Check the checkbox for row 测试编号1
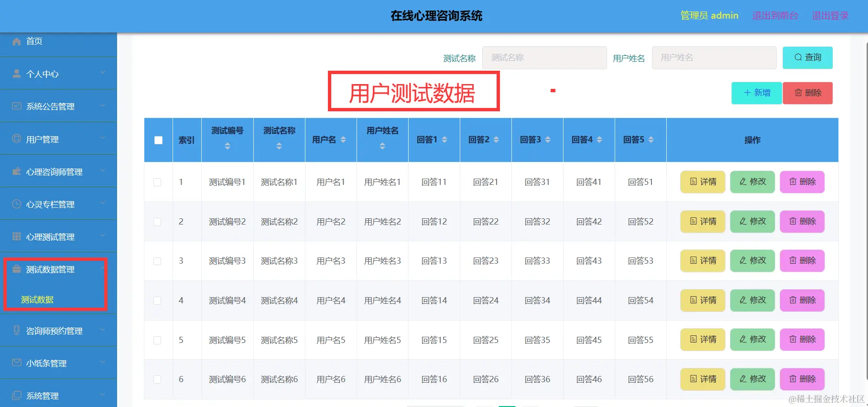This screenshot has height=407, width=868. (157, 182)
